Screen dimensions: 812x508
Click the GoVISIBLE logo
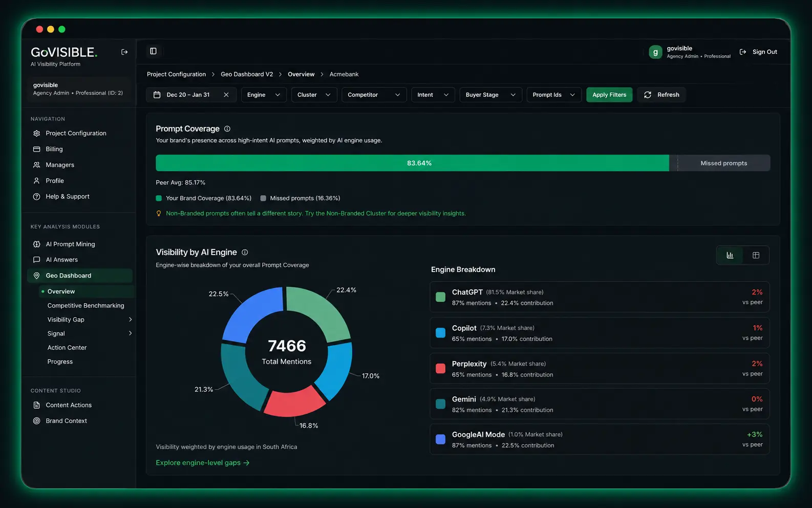64,52
